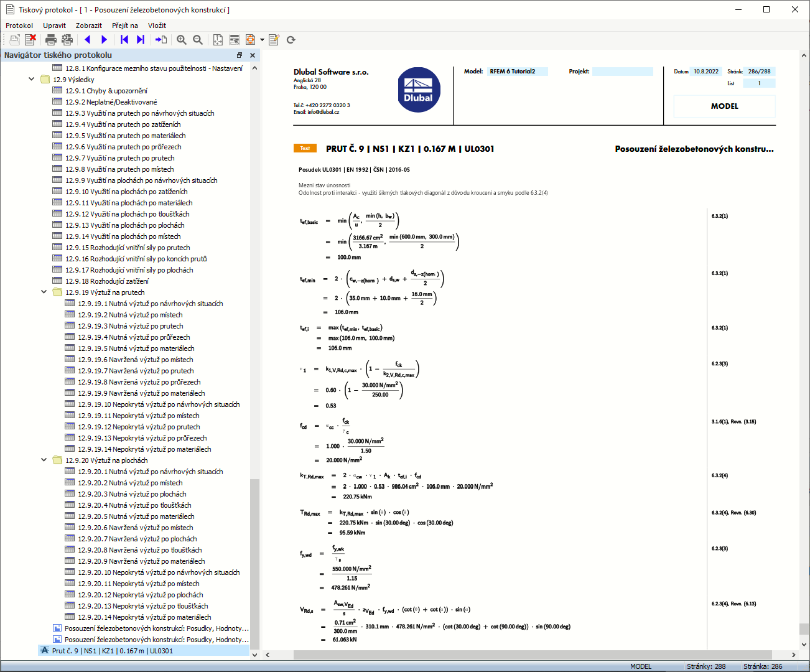Image resolution: width=810 pixels, height=672 pixels.
Task: Select Prut č. 9 | NS1 tree item
Action: (x=112, y=651)
